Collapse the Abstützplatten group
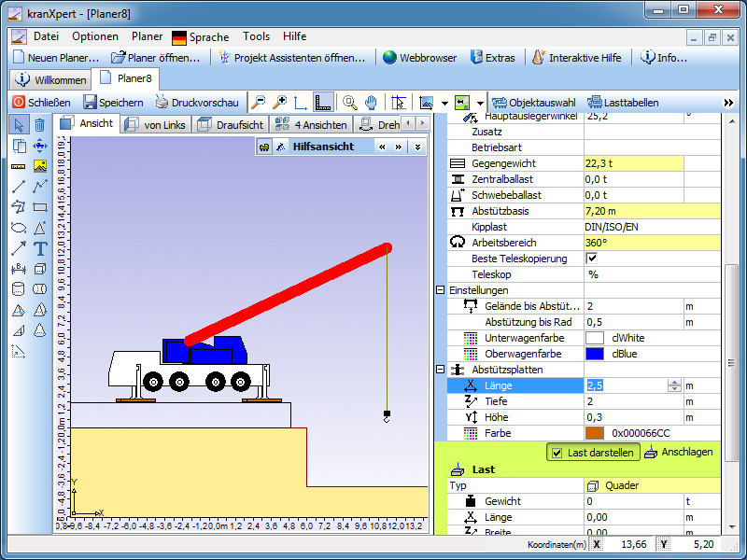 [x=441, y=370]
